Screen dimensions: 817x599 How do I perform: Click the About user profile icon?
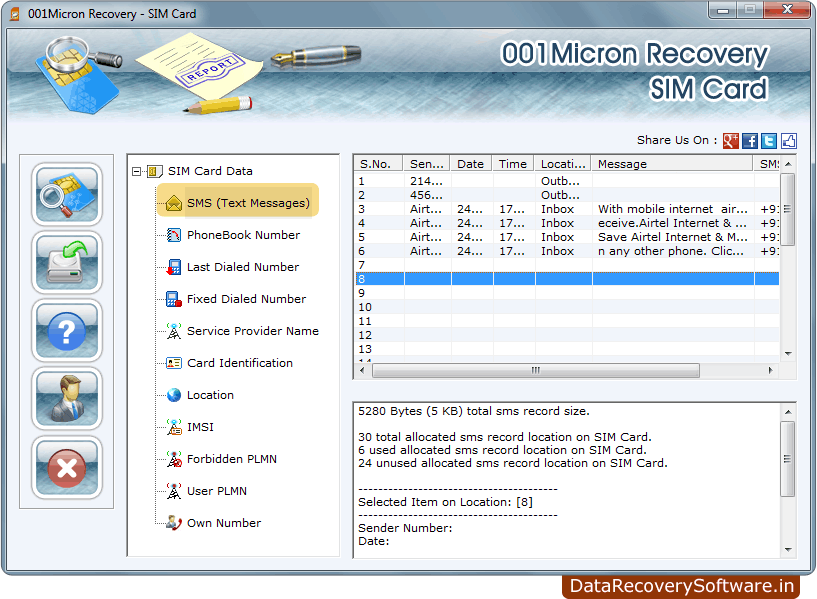click(x=67, y=399)
